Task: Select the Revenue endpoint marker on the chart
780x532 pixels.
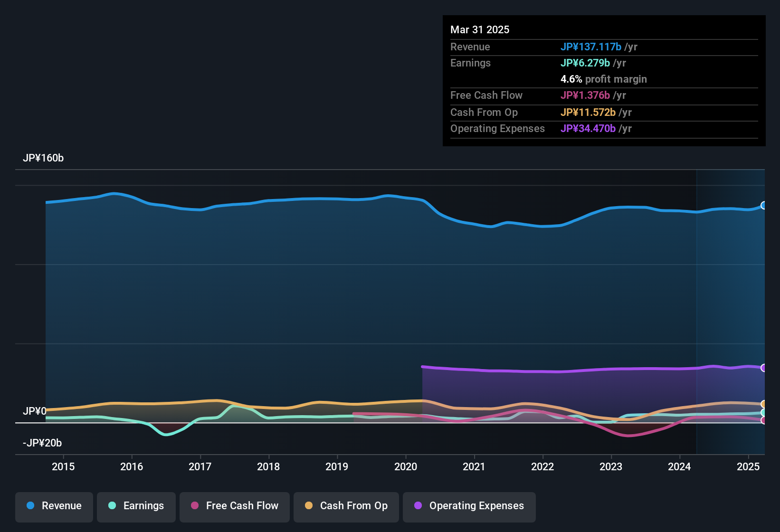Action: coord(764,206)
